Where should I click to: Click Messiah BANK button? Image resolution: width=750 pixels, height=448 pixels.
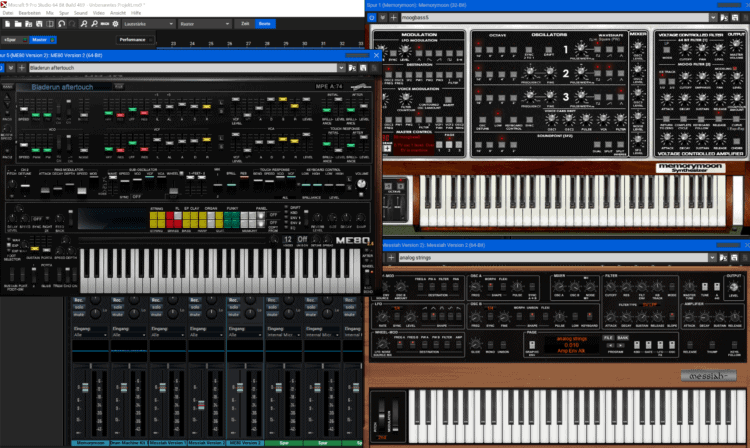(x=622, y=338)
